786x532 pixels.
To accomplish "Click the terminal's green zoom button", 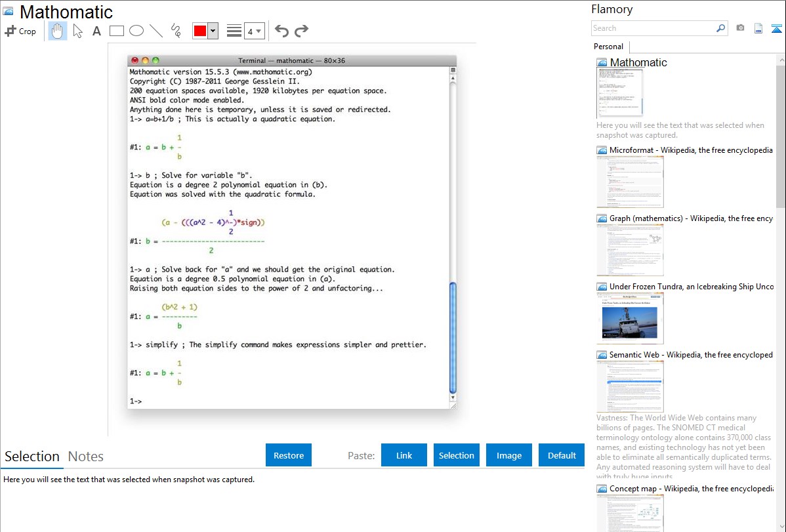I will point(155,60).
